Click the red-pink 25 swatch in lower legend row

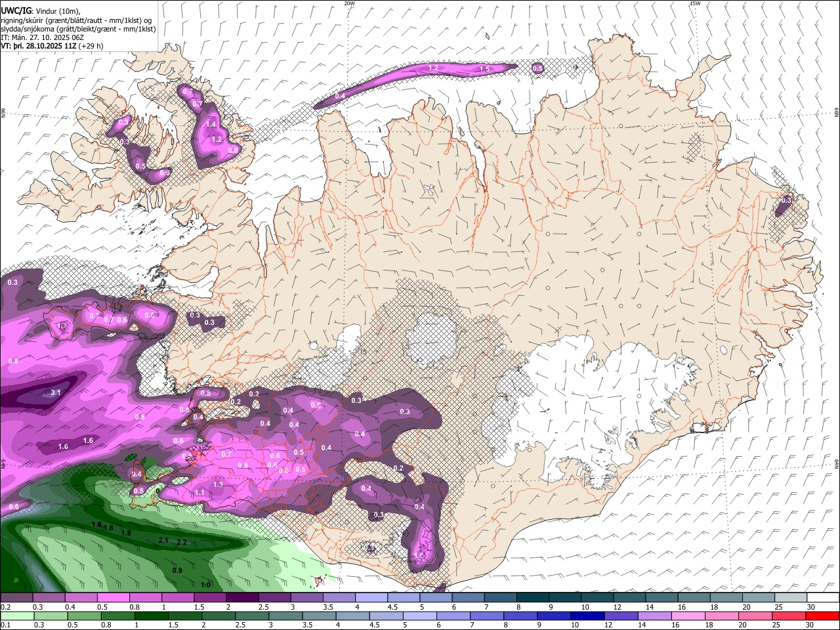[789, 616]
